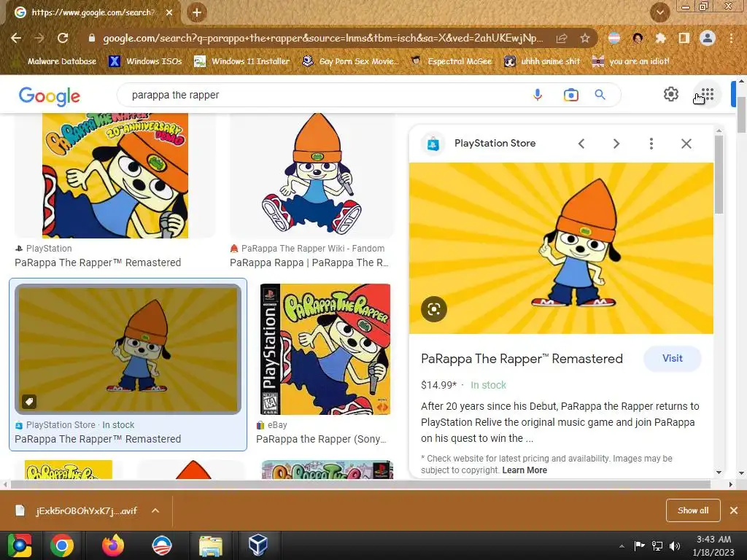Close the Google search tab
The width and height of the screenshot is (747, 560).
[x=169, y=12]
